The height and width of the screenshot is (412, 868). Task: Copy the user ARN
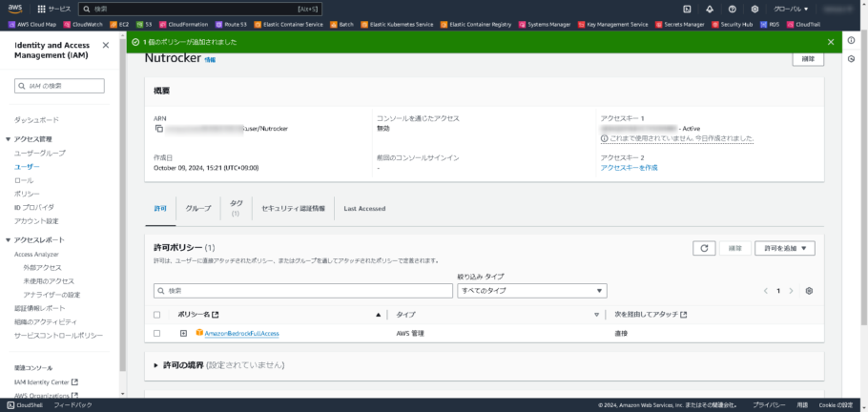point(159,129)
